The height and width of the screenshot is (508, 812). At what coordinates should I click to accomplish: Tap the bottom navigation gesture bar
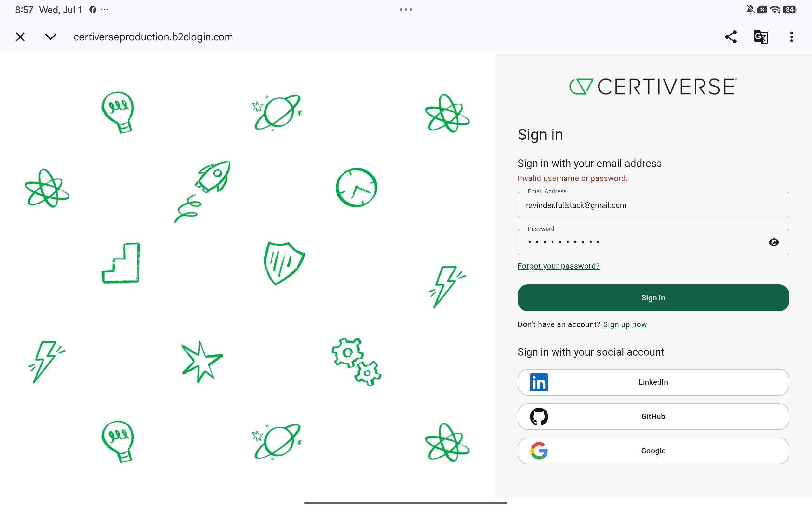406,503
